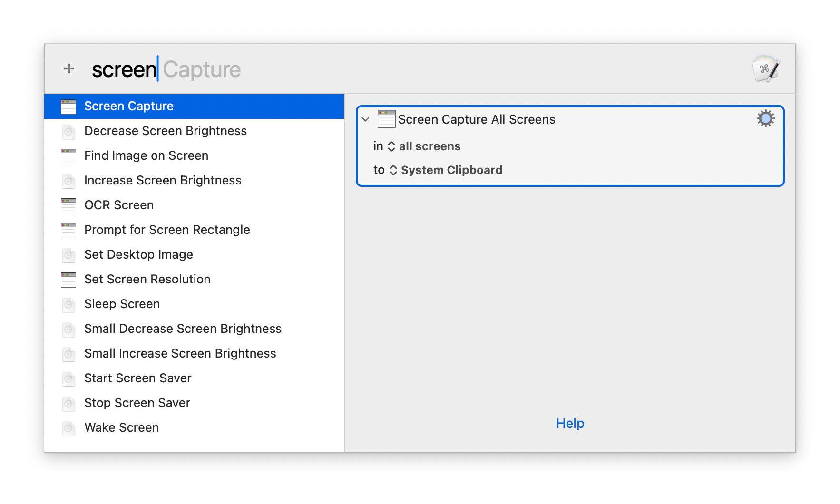The height and width of the screenshot is (504, 840).
Task: Click the highlighted Screen Capture result
Action: [x=128, y=107]
